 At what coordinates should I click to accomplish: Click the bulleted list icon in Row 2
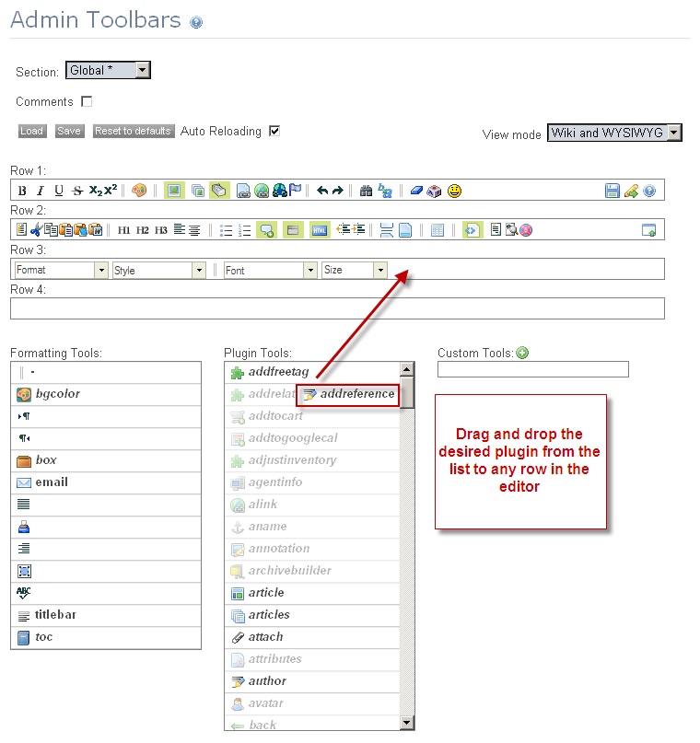[x=226, y=231]
